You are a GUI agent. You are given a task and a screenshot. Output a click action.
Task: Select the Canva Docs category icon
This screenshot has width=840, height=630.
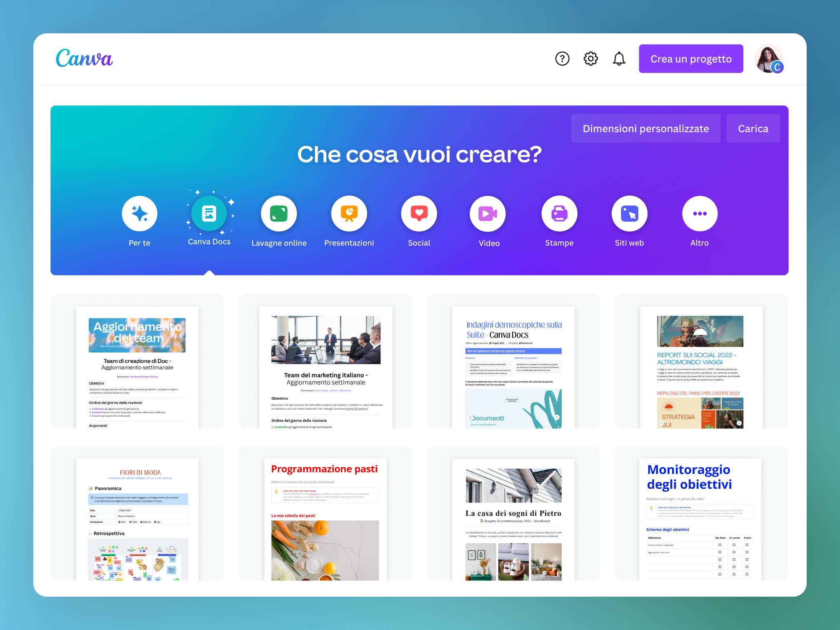(209, 214)
